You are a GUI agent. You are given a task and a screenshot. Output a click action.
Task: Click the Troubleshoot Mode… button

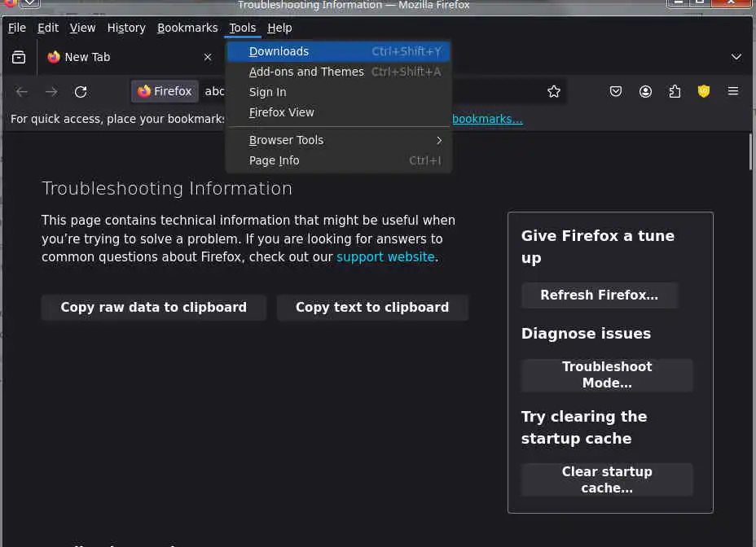[607, 375]
